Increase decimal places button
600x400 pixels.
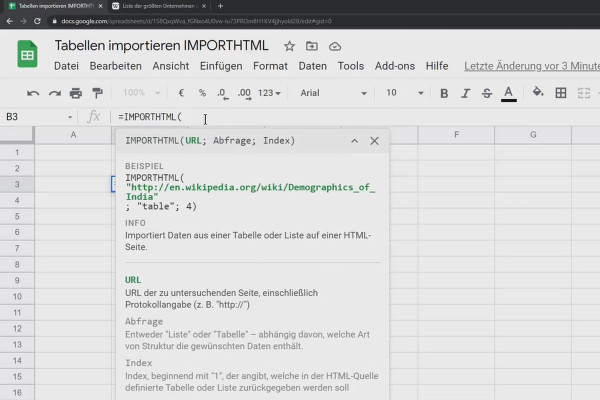(x=245, y=93)
